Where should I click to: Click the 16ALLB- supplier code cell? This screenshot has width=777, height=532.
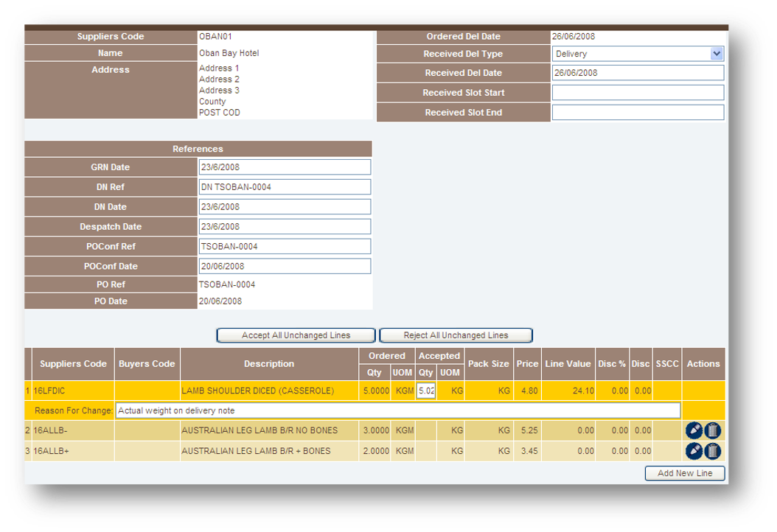pos(73,430)
